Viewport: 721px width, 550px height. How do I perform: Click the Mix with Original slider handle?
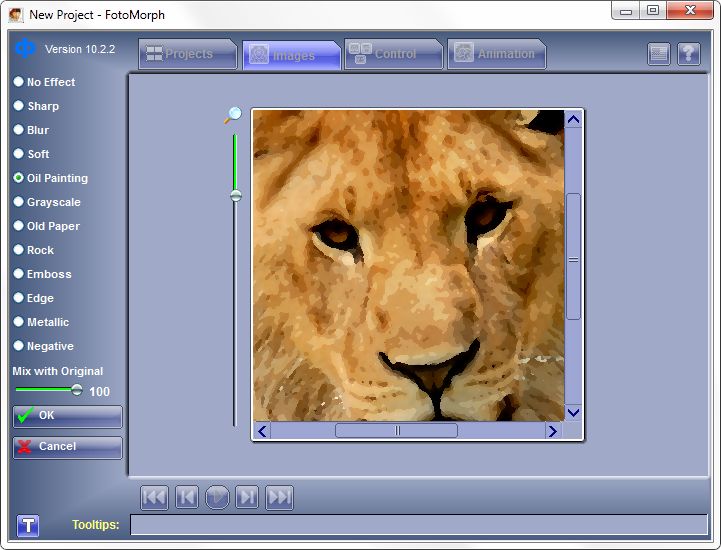pyautogui.click(x=77, y=390)
